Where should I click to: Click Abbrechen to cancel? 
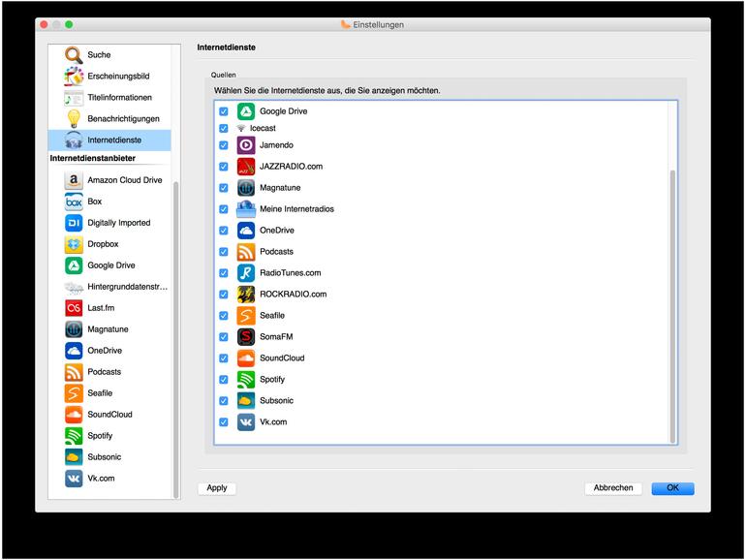click(613, 488)
